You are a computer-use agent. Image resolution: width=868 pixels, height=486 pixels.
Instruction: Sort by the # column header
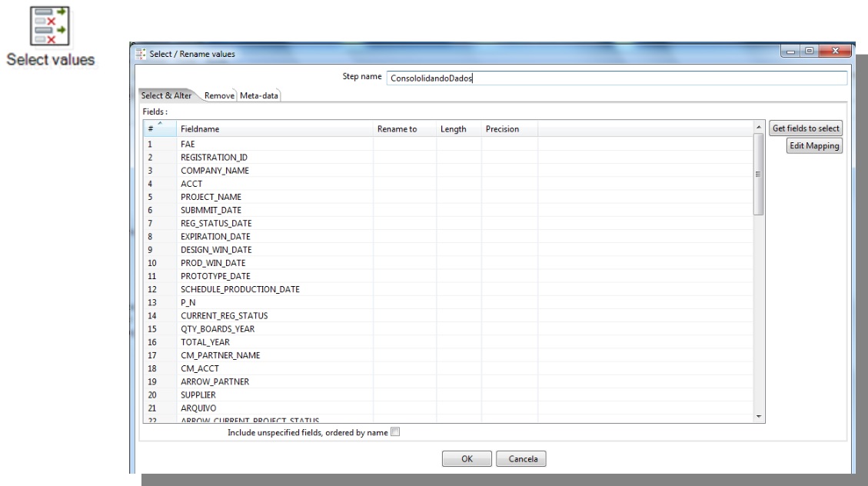pos(158,129)
